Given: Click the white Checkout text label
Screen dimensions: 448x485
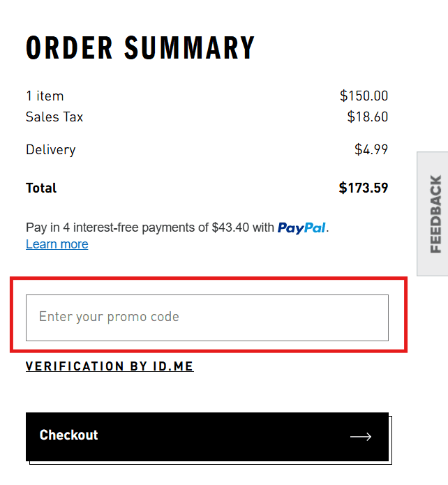Looking at the screenshot, I should coord(68,435).
